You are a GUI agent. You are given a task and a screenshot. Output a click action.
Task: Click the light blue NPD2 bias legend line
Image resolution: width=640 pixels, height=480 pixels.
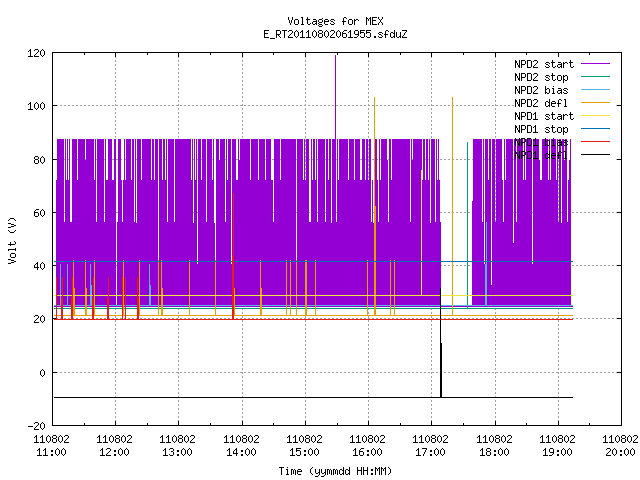[x=595, y=90]
